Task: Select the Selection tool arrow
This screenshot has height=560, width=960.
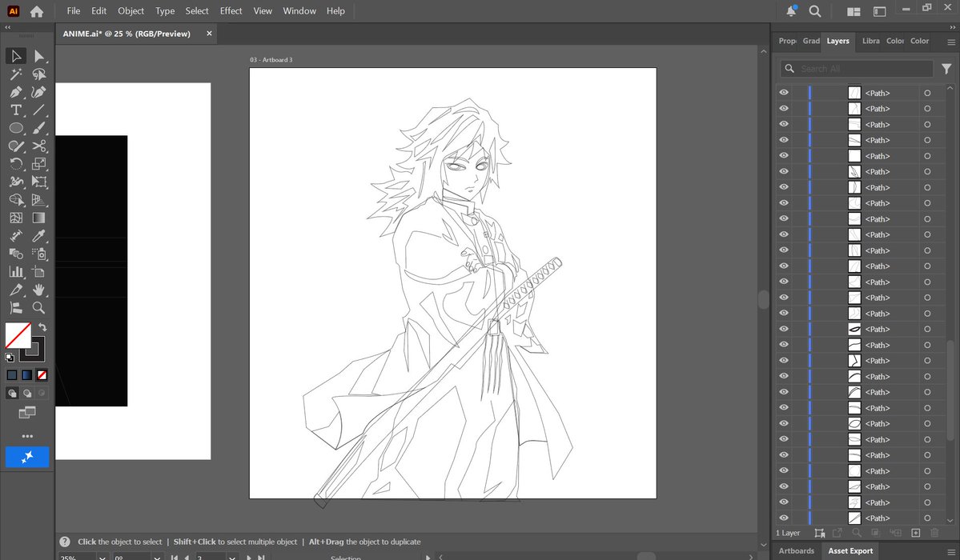Action: (x=16, y=56)
